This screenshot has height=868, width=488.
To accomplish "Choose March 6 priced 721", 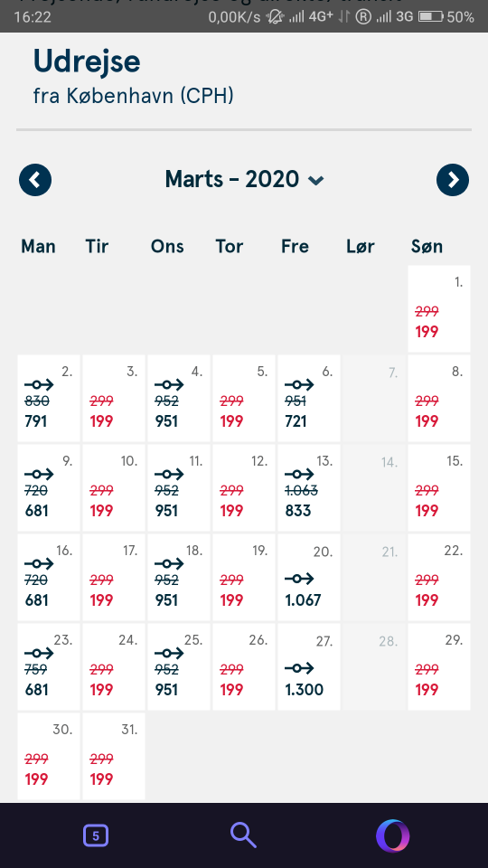I will pos(309,399).
